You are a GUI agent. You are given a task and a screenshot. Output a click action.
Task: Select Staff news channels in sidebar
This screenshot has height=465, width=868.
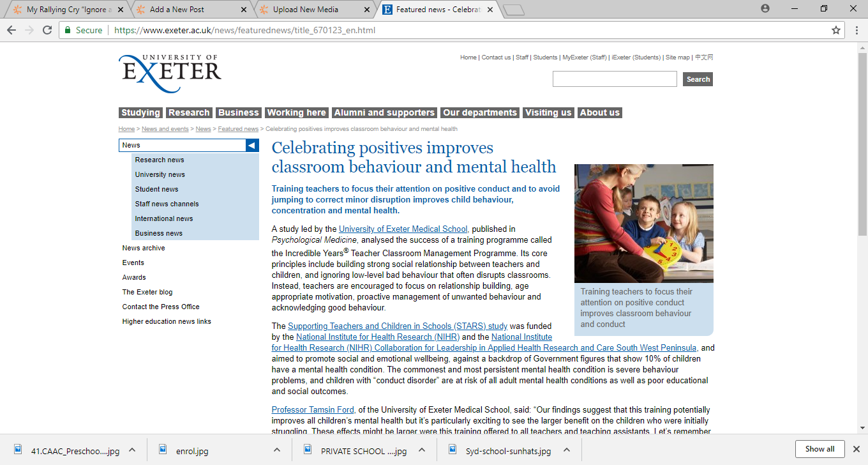click(x=167, y=204)
